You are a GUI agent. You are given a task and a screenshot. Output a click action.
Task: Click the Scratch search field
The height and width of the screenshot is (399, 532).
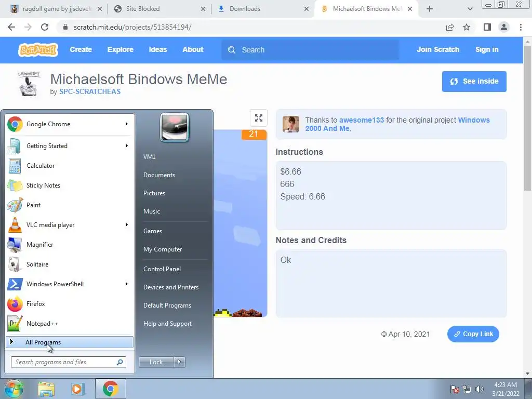click(x=310, y=50)
